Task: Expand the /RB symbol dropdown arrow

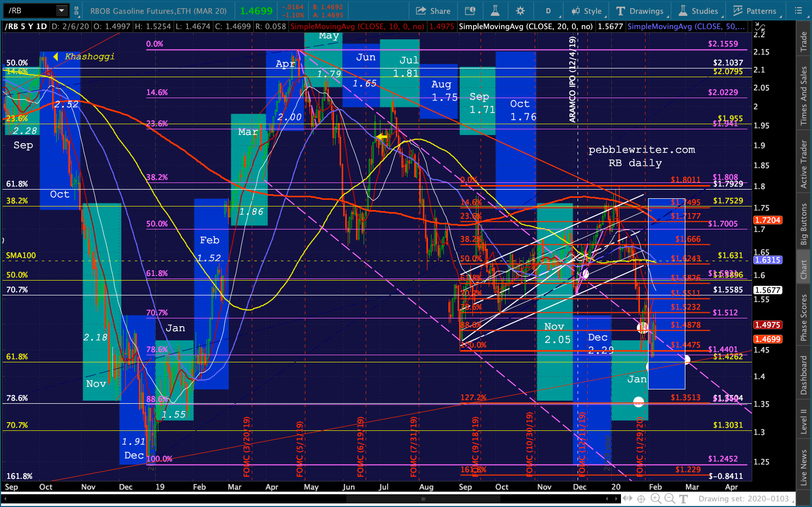Action: tap(62, 10)
